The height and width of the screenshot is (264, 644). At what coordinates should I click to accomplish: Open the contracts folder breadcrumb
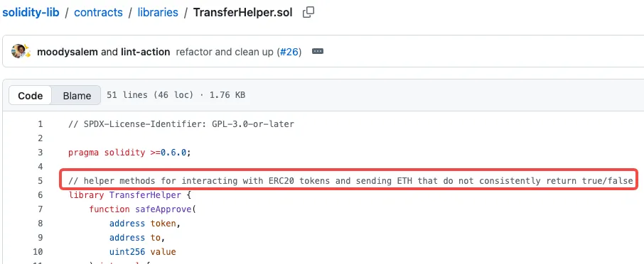click(98, 12)
